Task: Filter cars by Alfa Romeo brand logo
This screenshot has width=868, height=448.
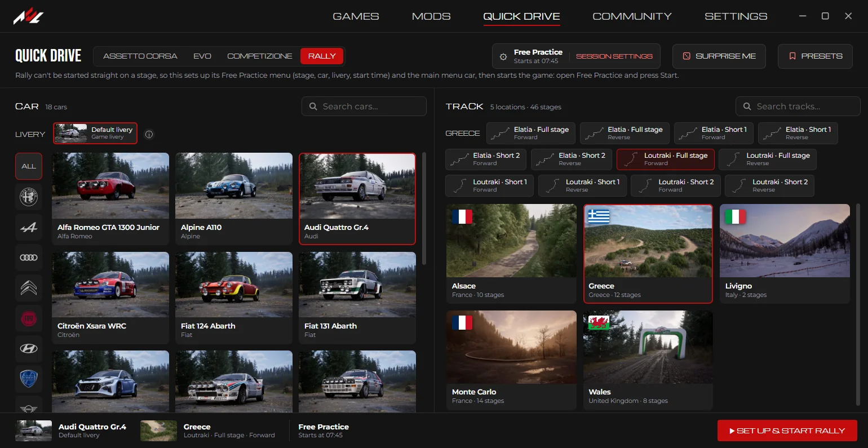Action: (x=29, y=197)
